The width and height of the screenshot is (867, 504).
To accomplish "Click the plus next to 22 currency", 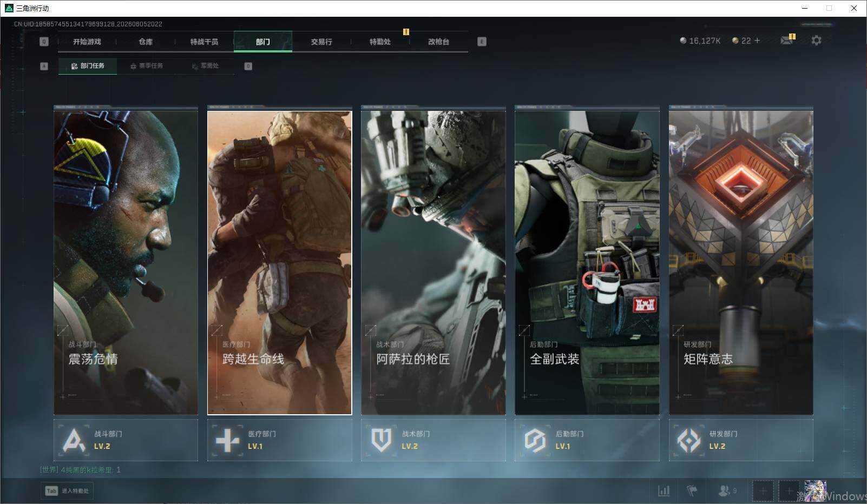I will click(x=757, y=41).
